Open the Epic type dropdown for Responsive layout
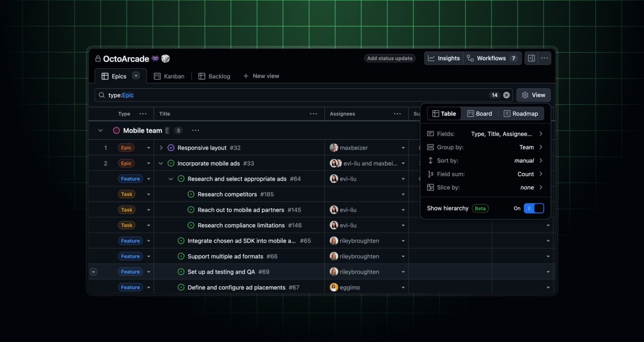The image size is (644, 342). [x=149, y=147]
